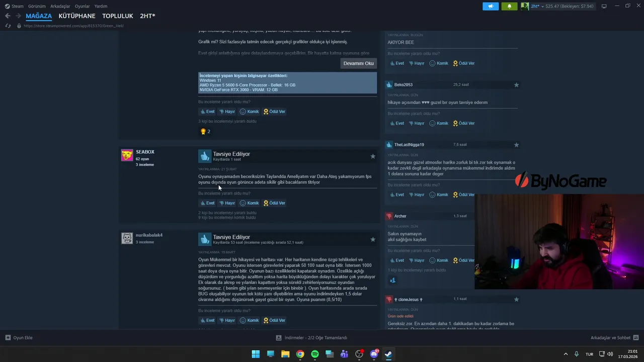Click the star on Beko2053's review
Image resolution: width=644 pixels, height=362 pixels.
[x=516, y=85]
